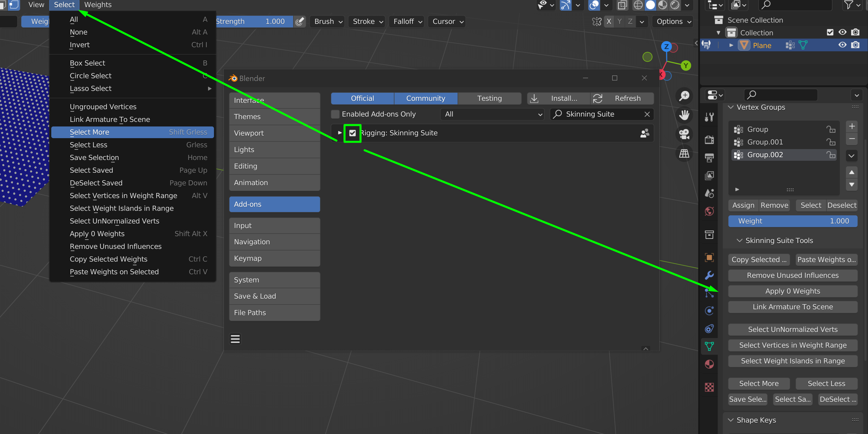This screenshot has width=868, height=434.
Task: Disable Plane in renders camera icon
Action: [x=855, y=45]
